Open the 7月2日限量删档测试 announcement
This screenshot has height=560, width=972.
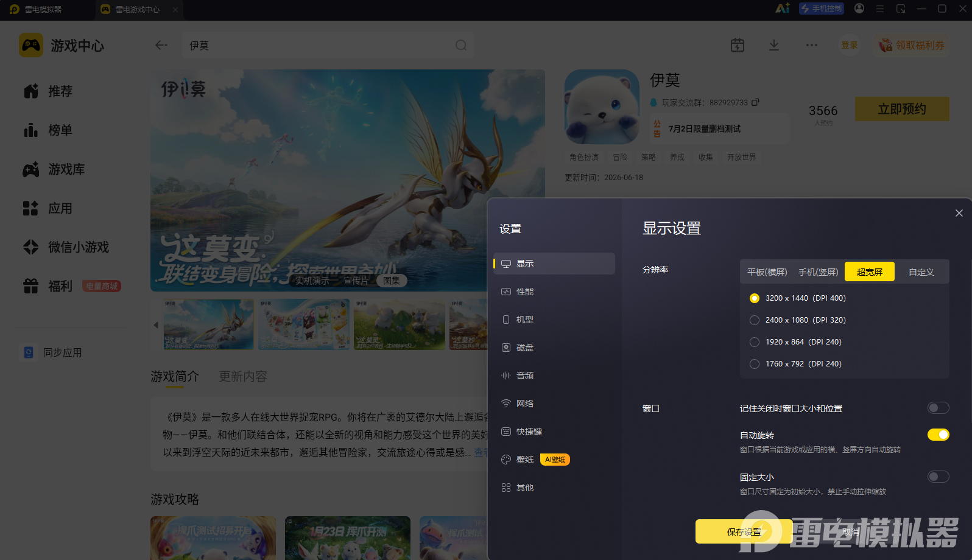point(720,129)
